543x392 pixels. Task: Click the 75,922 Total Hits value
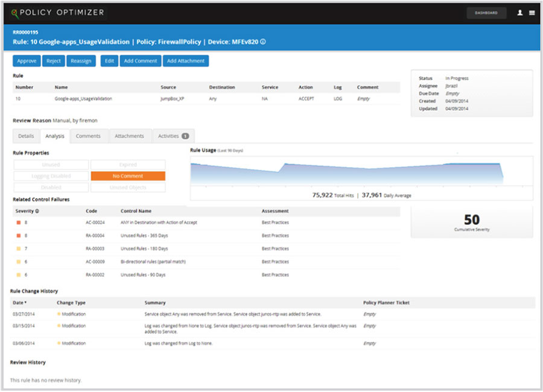(x=322, y=195)
